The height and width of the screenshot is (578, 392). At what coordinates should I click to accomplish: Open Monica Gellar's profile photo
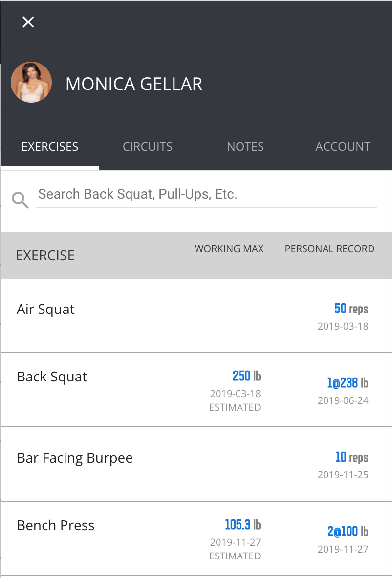coord(31,82)
